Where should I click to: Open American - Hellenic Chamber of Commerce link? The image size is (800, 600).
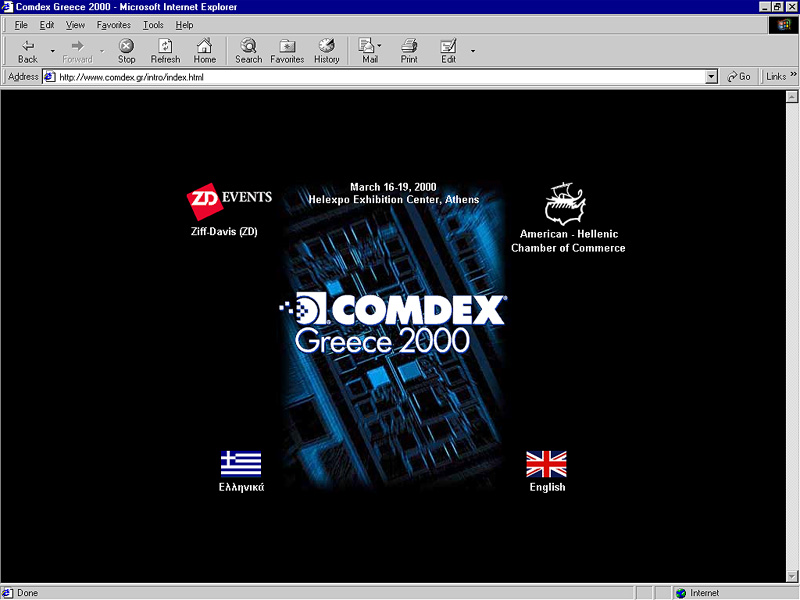[x=568, y=241]
